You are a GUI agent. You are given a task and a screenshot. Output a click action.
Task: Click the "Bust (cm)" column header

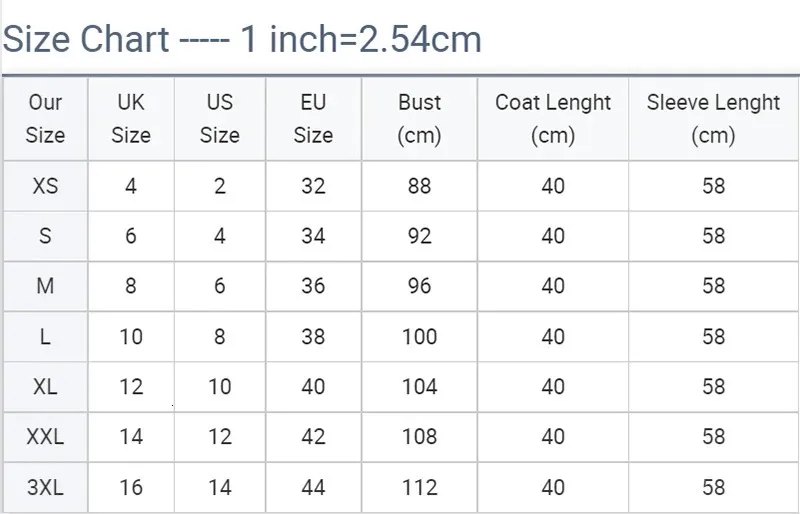pos(419,118)
